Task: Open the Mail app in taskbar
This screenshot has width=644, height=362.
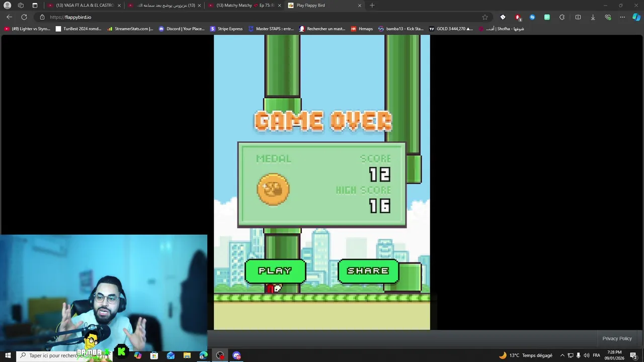Action: point(171,355)
